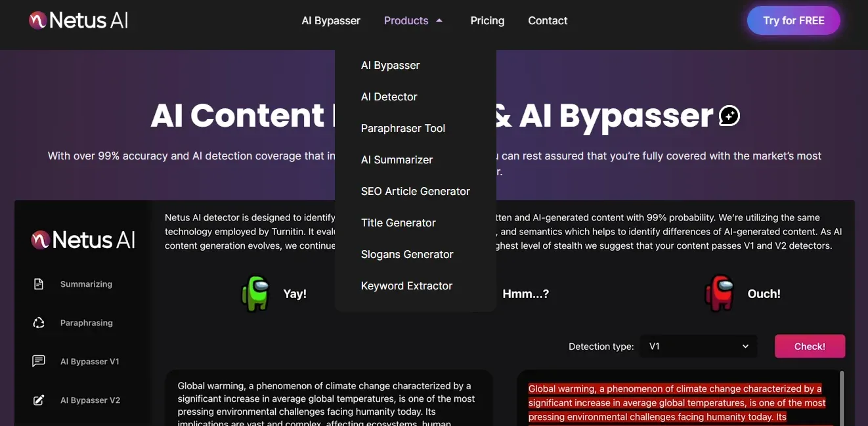Open the Detection type V1 dropdown

pyautogui.click(x=698, y=347)
